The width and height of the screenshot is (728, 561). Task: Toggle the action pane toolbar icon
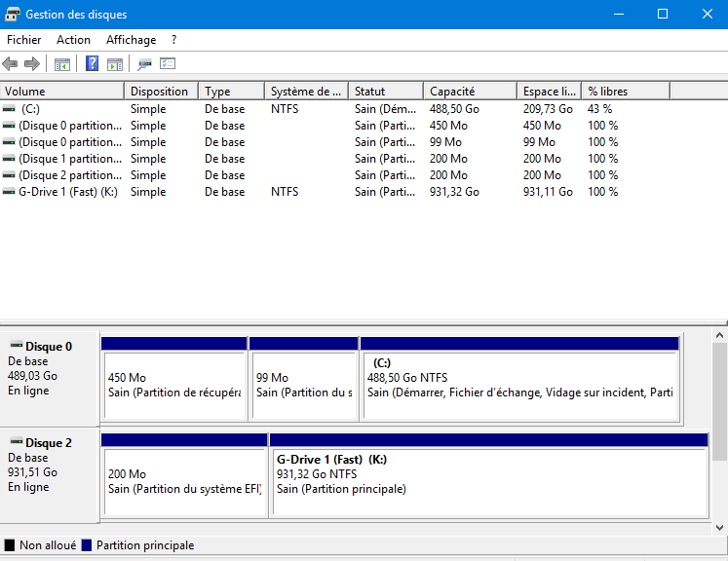point(115,64)
